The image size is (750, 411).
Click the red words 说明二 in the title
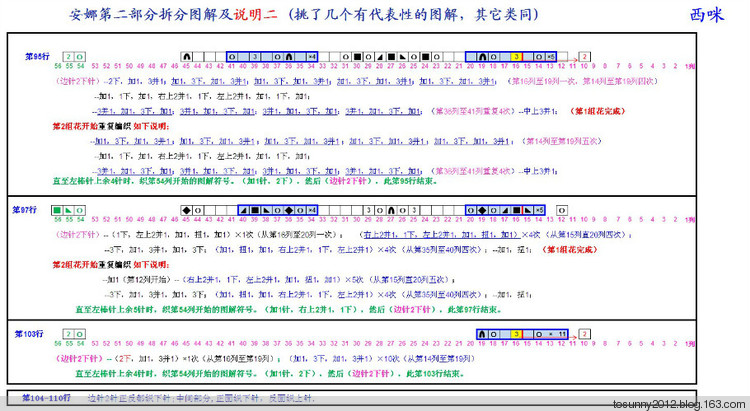click(x=255, y=15)
